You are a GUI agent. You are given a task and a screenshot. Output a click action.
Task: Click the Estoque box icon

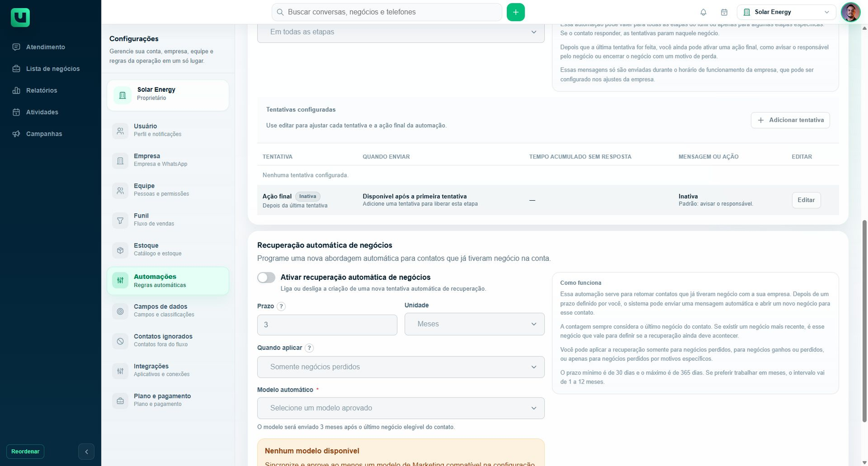[x=120, y=250]
